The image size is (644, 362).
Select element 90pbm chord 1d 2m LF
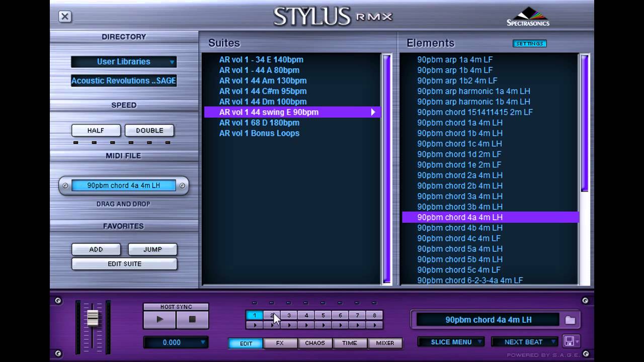pos(491,154)
